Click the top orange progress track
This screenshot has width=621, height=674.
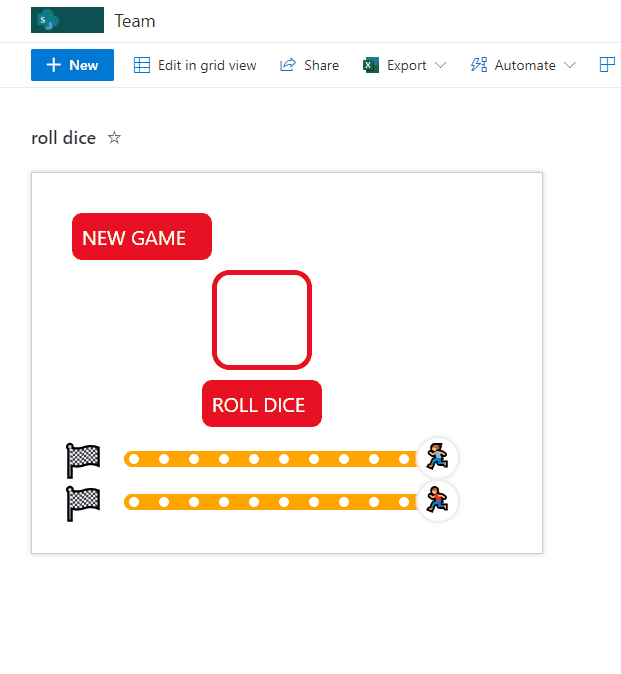pos(271,459)
